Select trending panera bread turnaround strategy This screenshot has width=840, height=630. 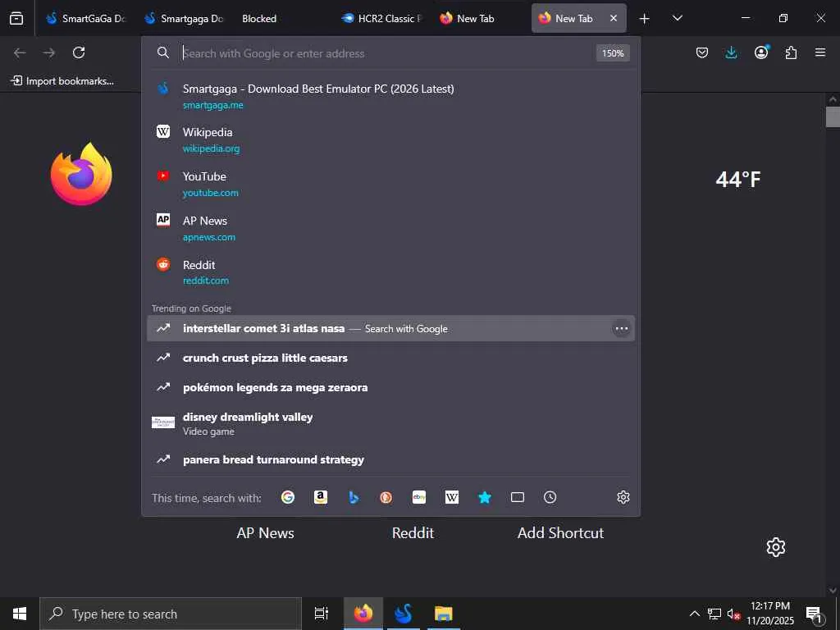(x=390, y=459)
